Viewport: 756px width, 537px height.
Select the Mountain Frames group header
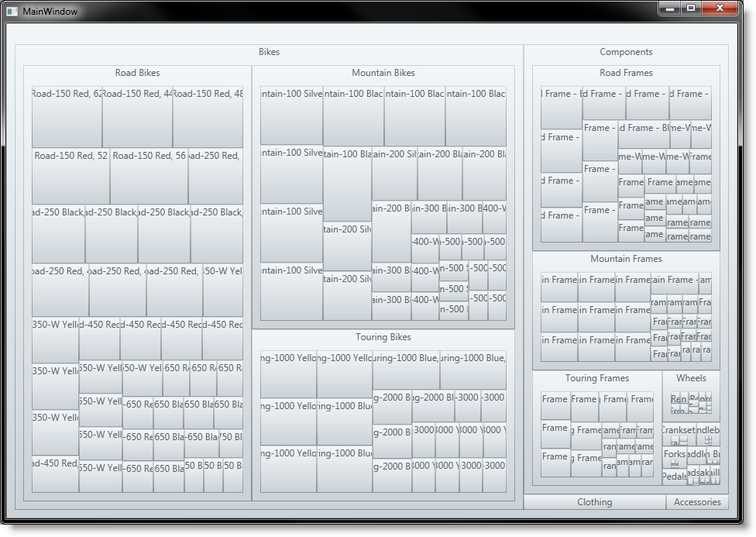click(626, 259)
